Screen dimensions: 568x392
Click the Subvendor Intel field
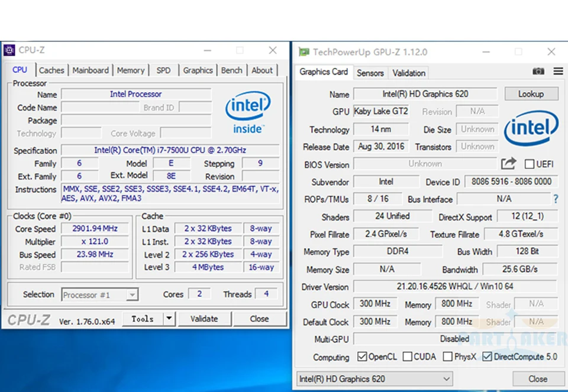[x=386, y=182]
